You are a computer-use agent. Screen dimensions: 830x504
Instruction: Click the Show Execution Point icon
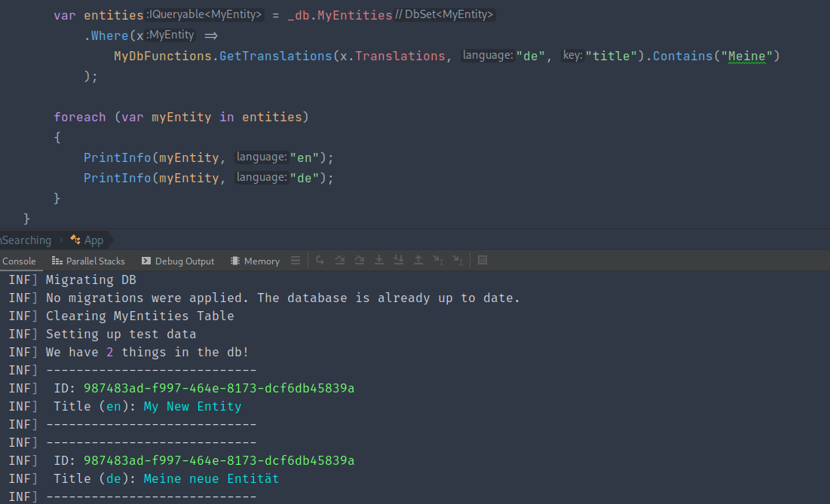point(320,261)
